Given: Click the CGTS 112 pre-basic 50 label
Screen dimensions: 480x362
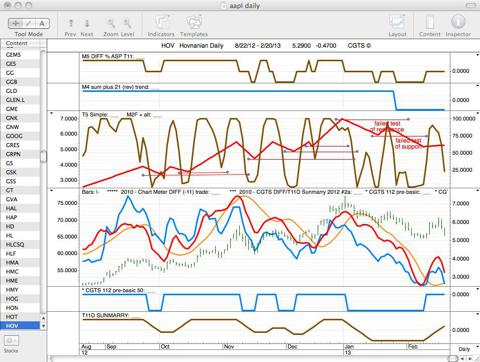Looking at the screenshot, I should pyautogui.click(x=113, y=290).
